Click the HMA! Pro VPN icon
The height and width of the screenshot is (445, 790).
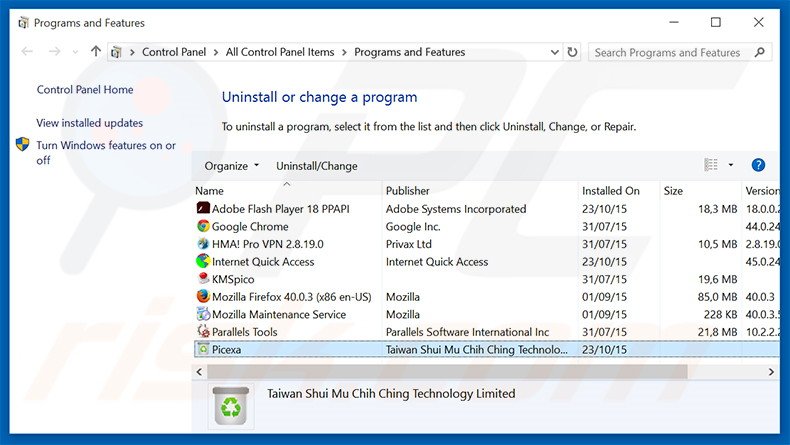203,243
